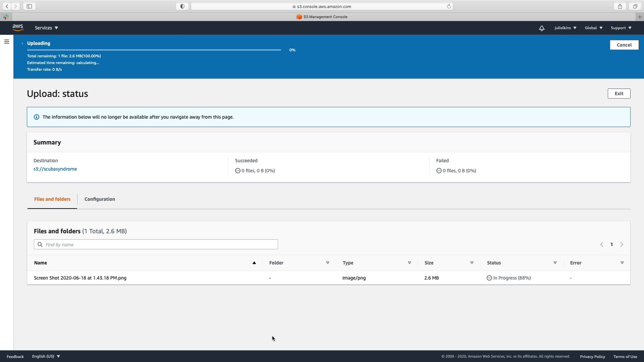
Task: Open the notifications bell icon
Action: (541, 28)
